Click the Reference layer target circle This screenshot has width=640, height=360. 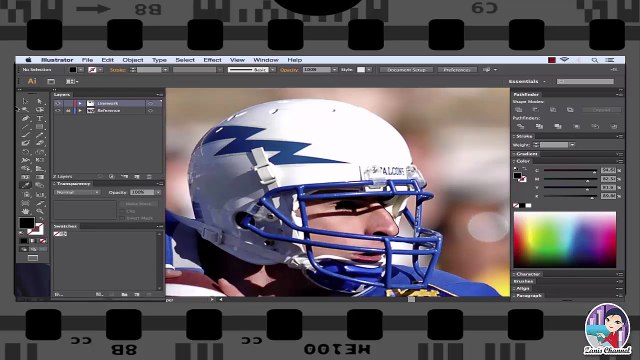150,111
